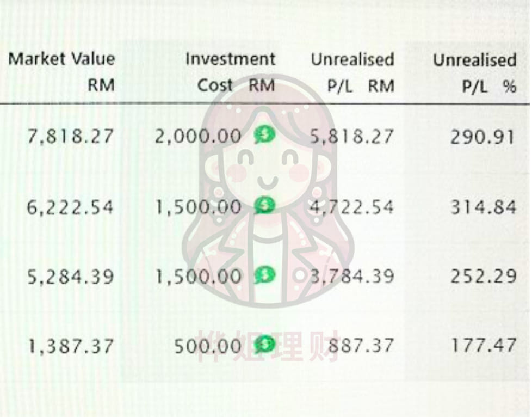The width and height of the screenshot is (532, 417).
Task: Click the market value 1,387.37 cell
Action: tap(71, 346)
